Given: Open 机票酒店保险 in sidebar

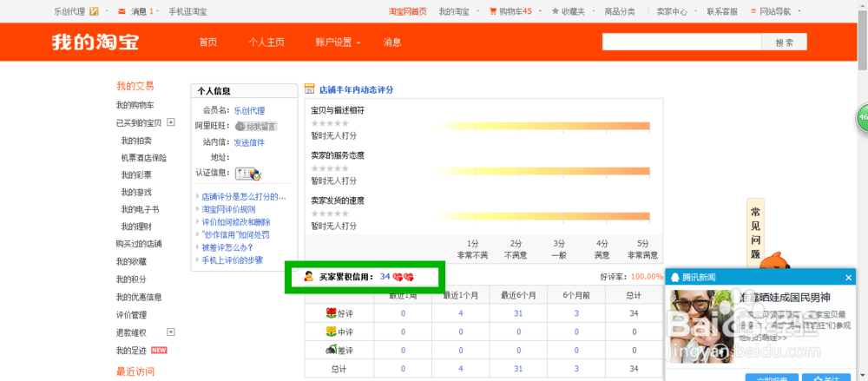Looking at the screenshot, I should pos(144,158).
